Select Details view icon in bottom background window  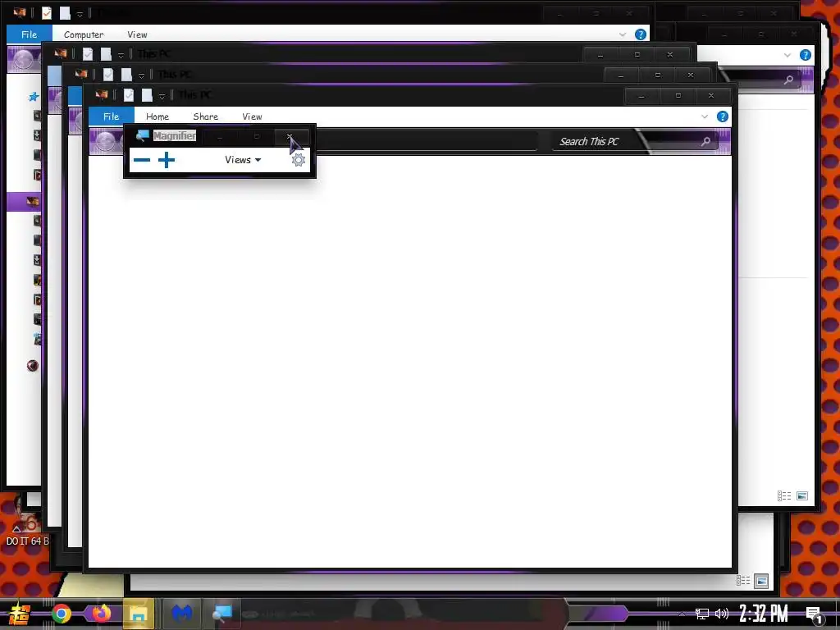743,581
